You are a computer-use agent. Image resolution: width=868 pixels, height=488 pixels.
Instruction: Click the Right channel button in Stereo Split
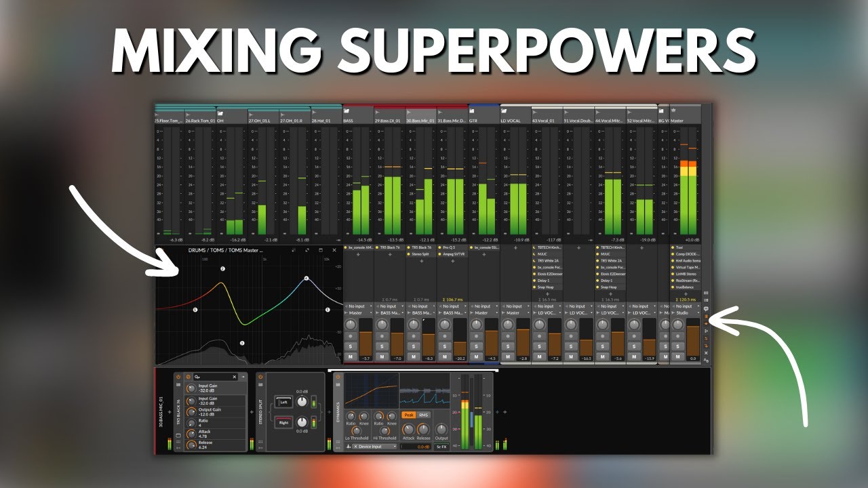[283, 422]
